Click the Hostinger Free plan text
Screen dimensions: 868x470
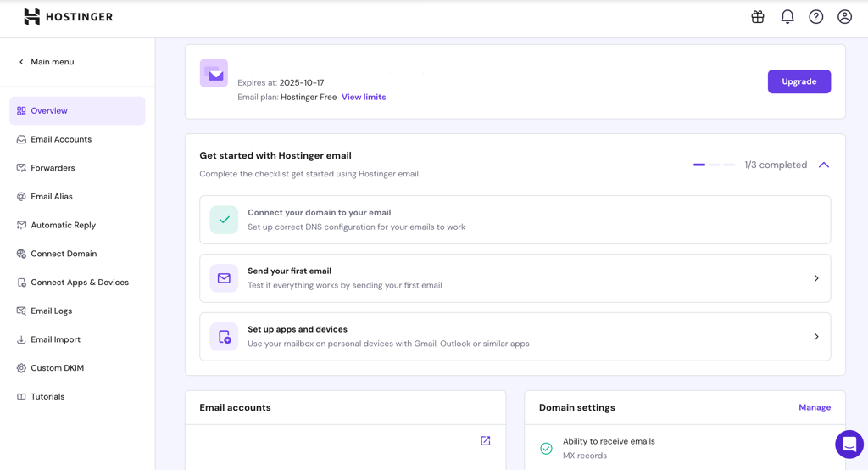point(309,97)
